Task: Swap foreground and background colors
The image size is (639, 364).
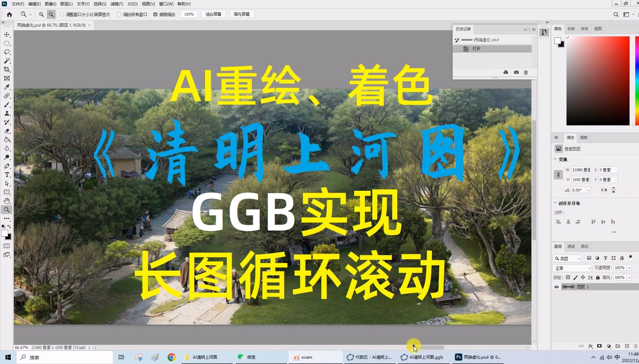Action: click(x=9, y=226)
